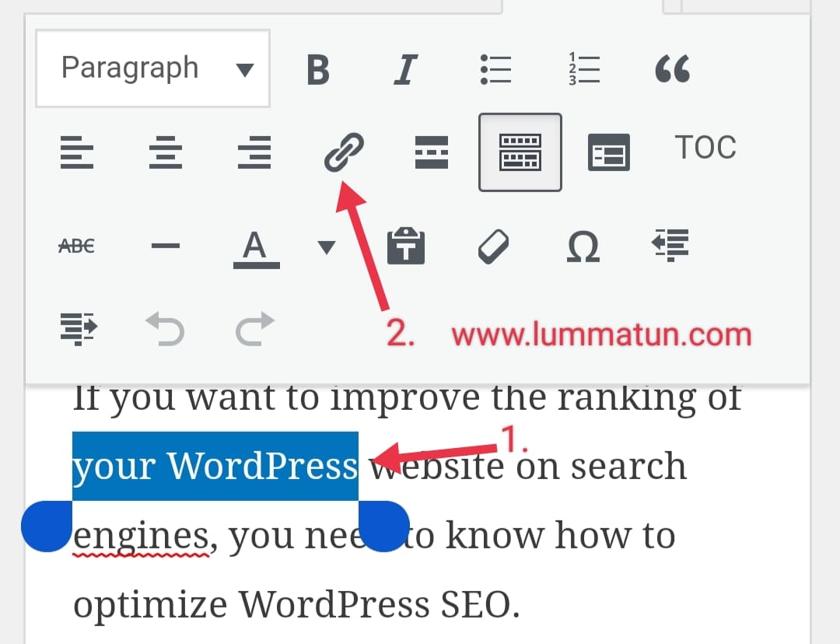
Task: Toggle the bulleted list
Action: coord(496,68)
